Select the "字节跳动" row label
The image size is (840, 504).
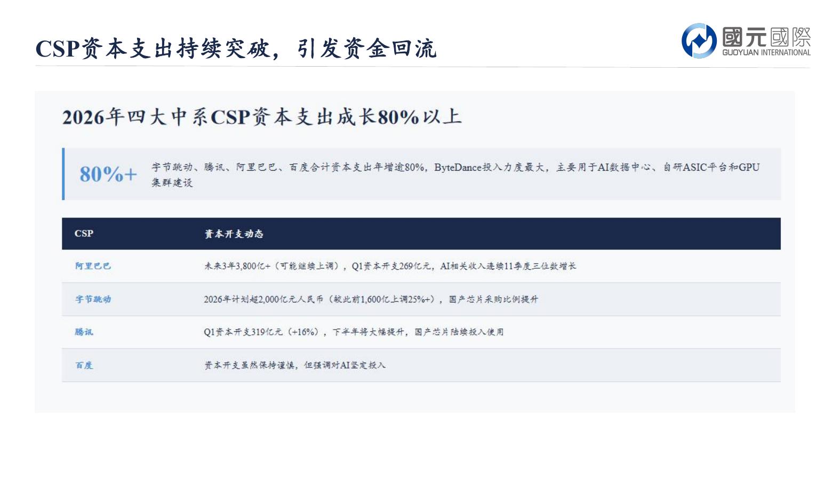[x=93, y=299]
